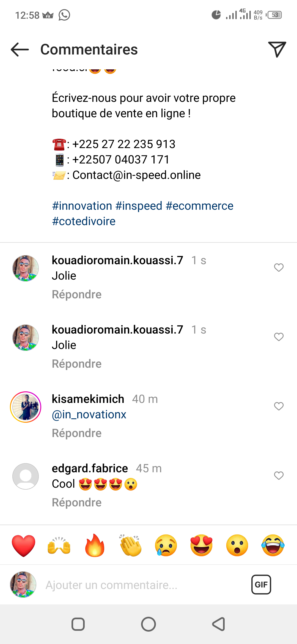Screen dimensions: 297x644
Task: Insert the sad crying face emoji
Action: [x=166, y=545]
